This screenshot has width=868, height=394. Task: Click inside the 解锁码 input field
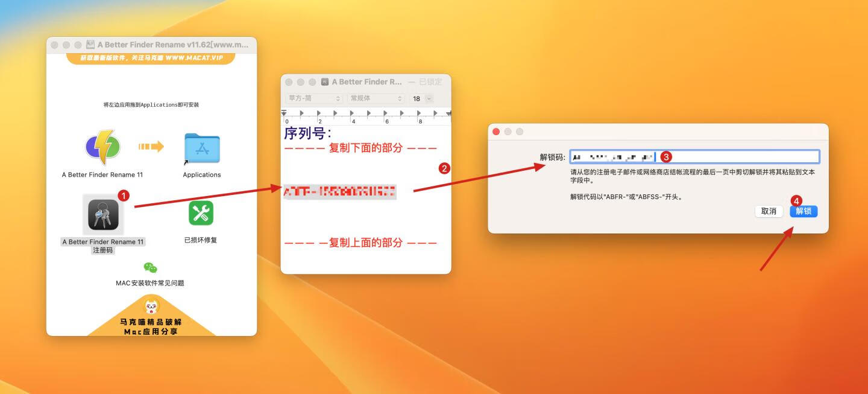(x=694, y=157)
